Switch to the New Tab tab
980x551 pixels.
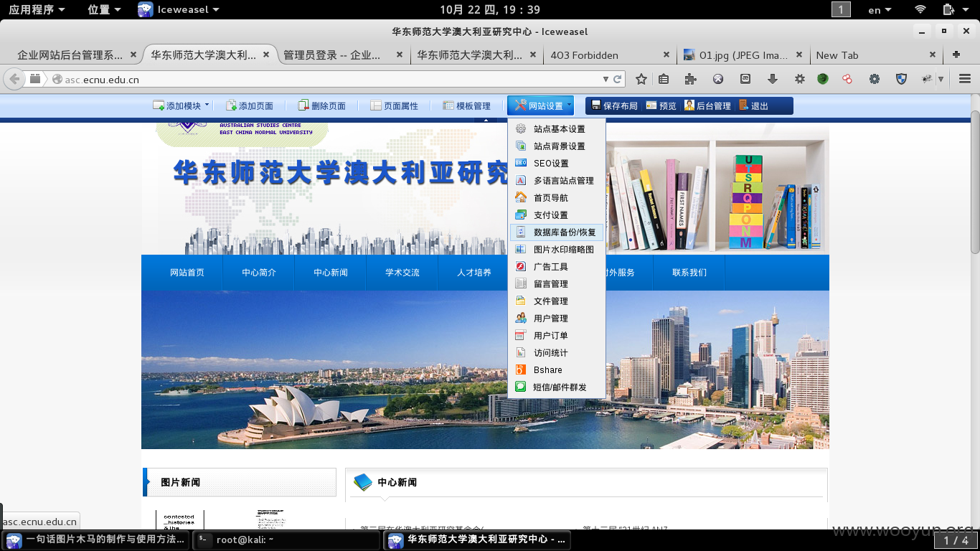(876, 55)
